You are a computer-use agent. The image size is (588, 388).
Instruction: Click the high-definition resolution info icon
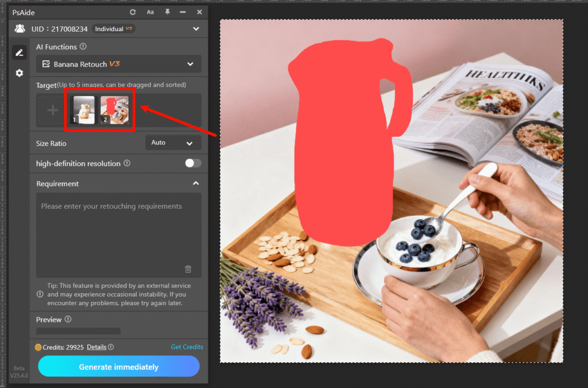[127, 163]
